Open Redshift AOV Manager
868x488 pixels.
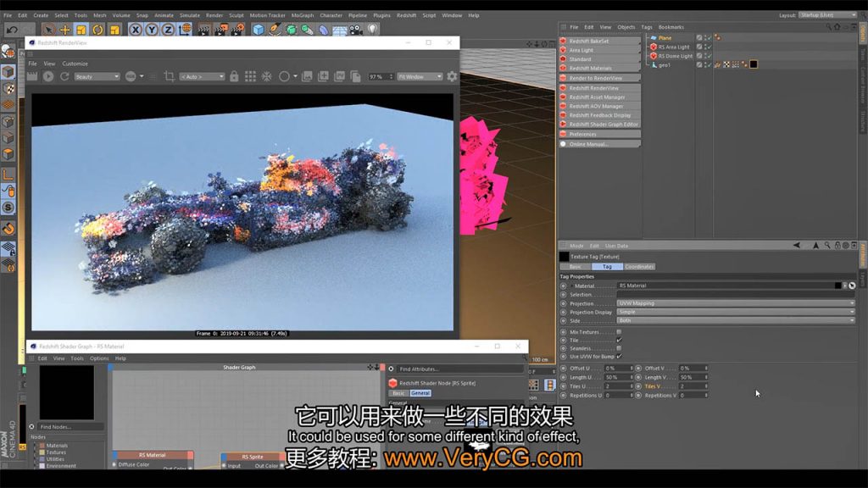coord(599,106)
